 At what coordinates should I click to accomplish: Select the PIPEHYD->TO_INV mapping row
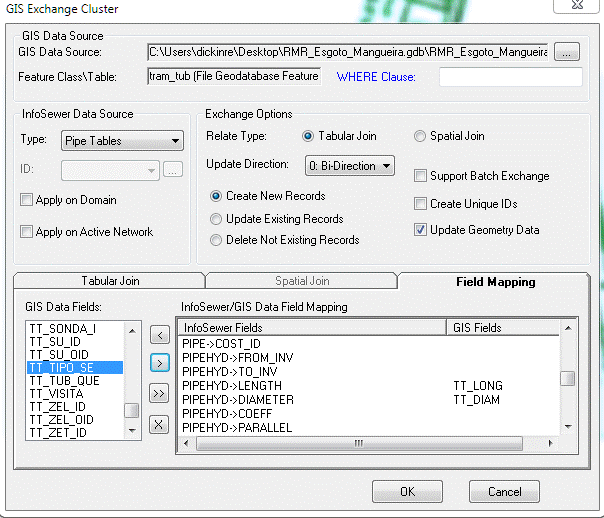(370, 372)
